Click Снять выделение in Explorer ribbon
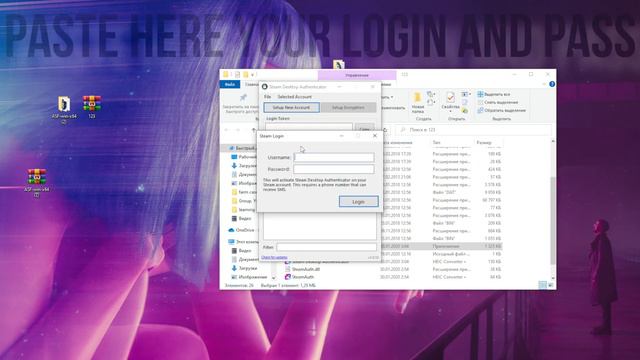The image size is (640, 360). [x=498, y=102]
